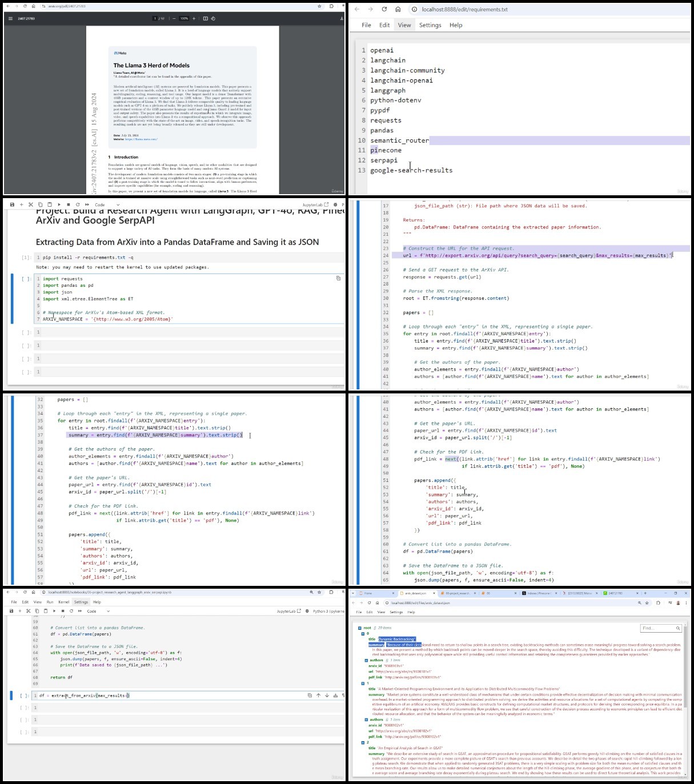Copy the selected cell in middle-left notebook
Viewport: 694px width, 784px height.
(40, 204)
